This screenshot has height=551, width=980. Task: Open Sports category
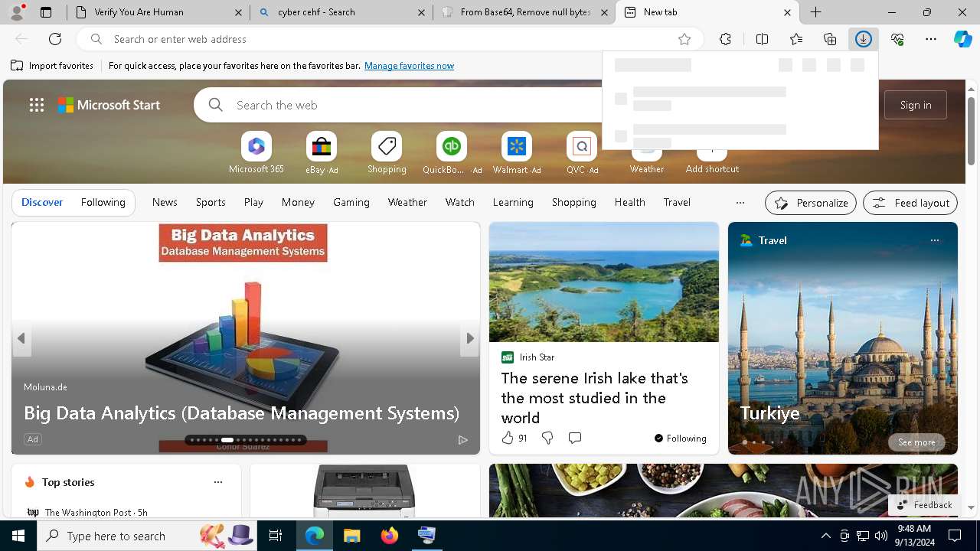coord(211,202)
